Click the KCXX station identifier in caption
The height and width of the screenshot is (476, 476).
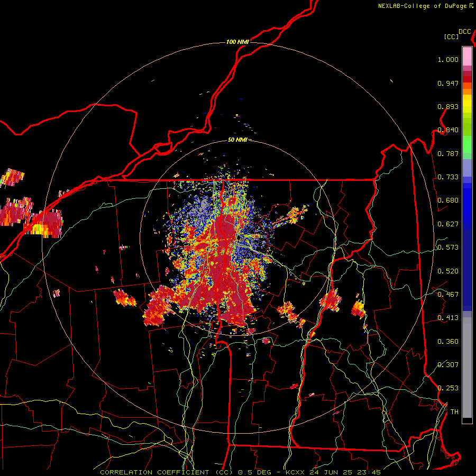coord(295,472)
